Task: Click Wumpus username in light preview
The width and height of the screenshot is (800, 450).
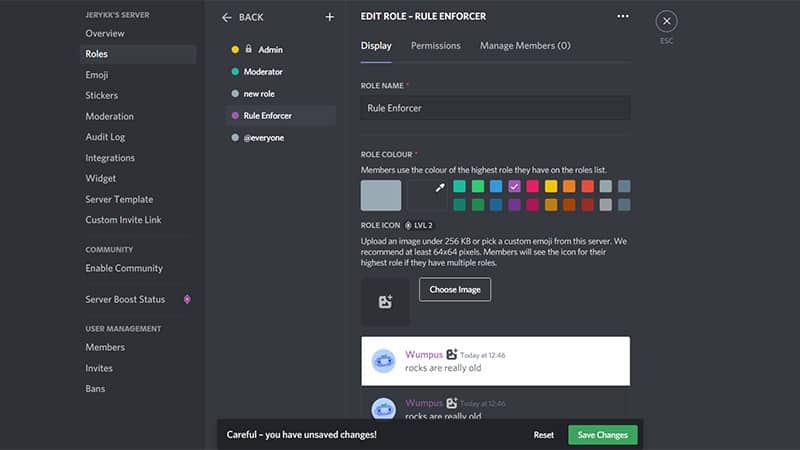Action: pos(424,355)
